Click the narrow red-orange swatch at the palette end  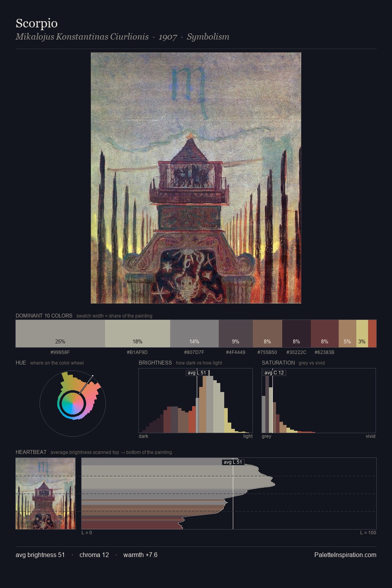click(372, 334)
